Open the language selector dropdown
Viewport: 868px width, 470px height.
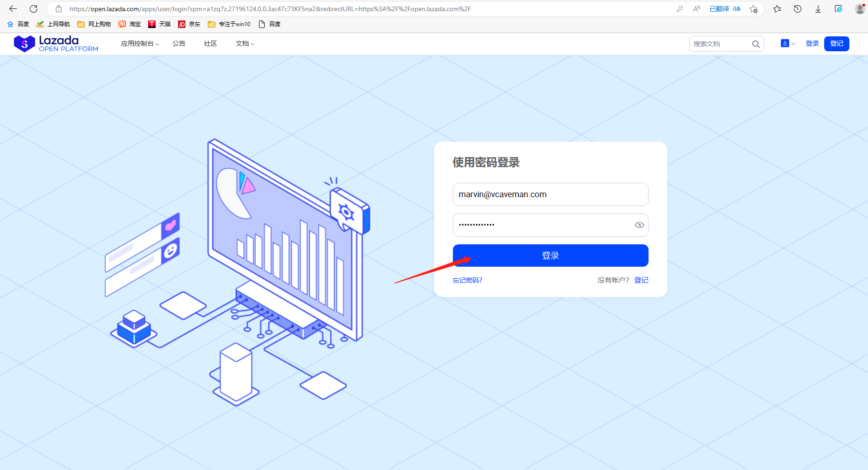pyautogui.click(x=787, y=43)
